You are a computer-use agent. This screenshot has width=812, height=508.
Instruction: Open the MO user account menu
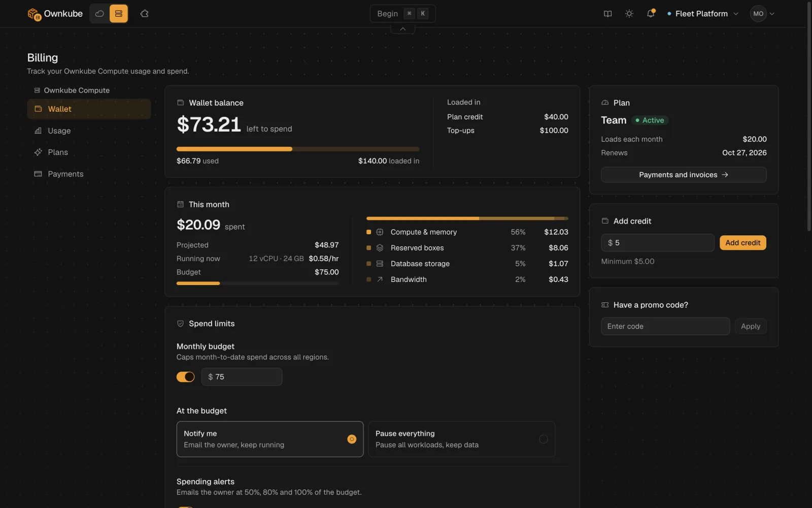click(763, 14)
